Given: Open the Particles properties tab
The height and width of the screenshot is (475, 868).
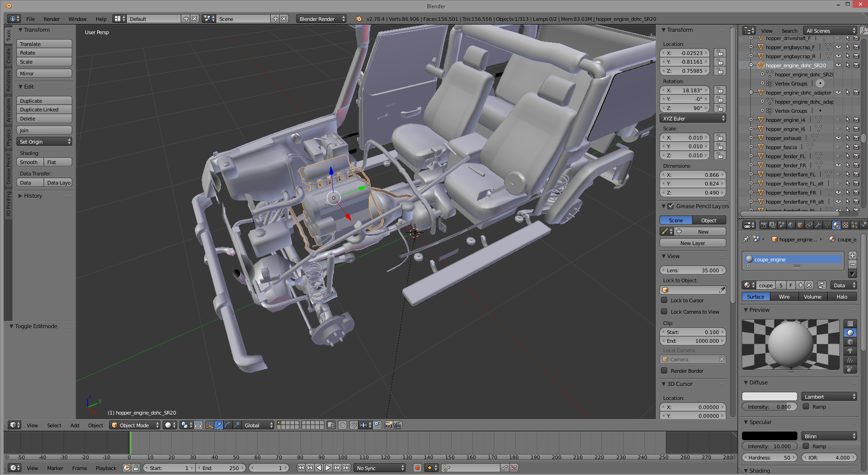Looking at the screenshot, I should [854, 225].
